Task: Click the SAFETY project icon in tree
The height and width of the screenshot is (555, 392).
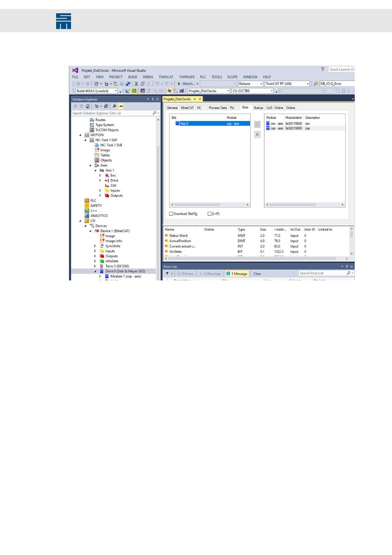Action: pyautogui.click(x=87, y=206)
